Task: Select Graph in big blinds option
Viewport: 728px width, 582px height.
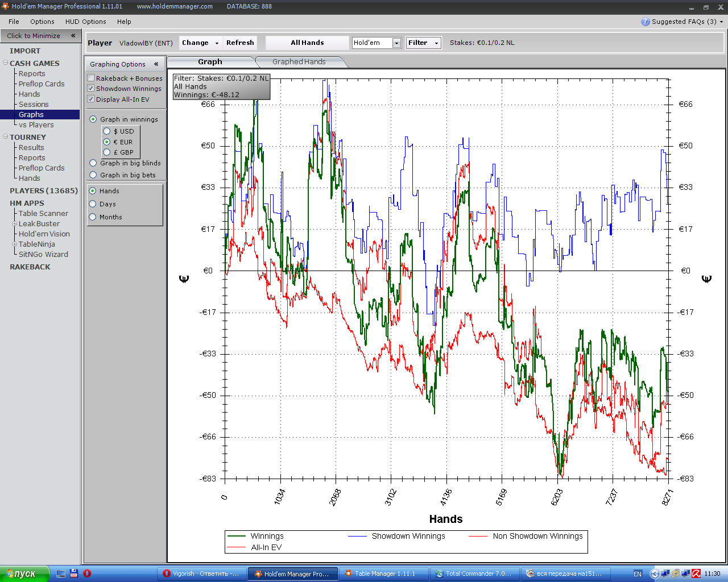Action: point(93,163)
